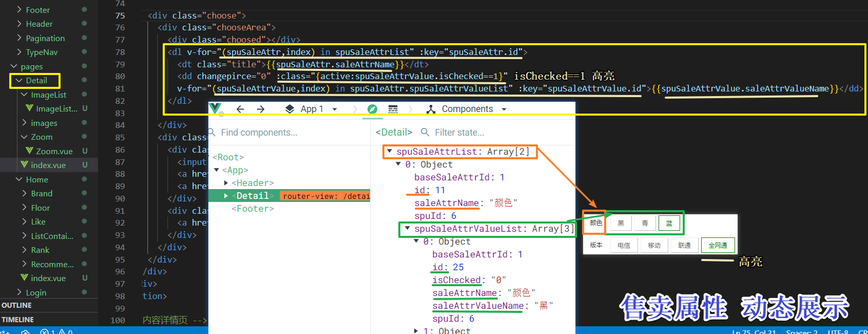Go back using devtools left arrow
Image resolution: width=868 pixels, height=334 pixels.
(x=240, y=109)
